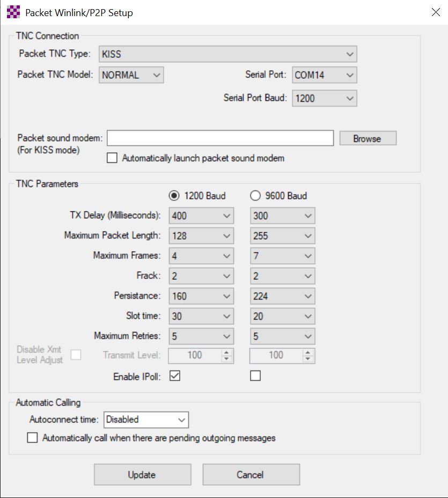Image resolution: width=448 pixels, height=498 pixels.
Task: Check Enable IPoll for 9600 Baud
Action: (x=255, y=376)
